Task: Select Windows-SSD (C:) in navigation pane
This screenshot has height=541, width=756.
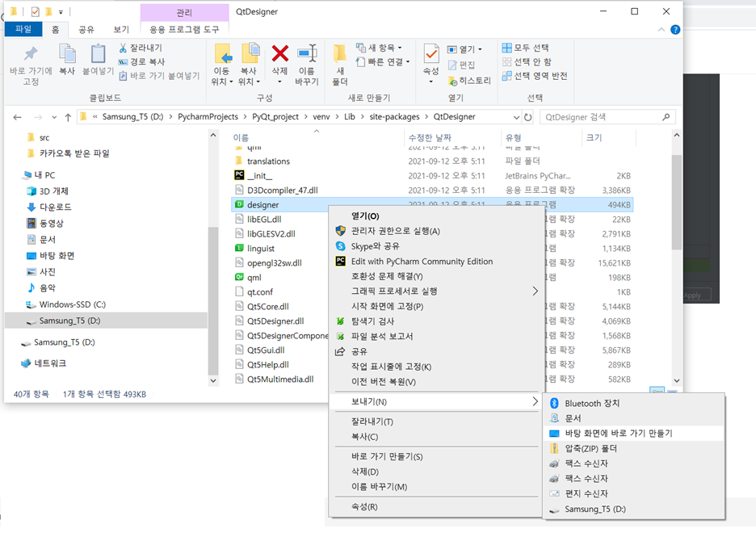Action: pos(73,304)
